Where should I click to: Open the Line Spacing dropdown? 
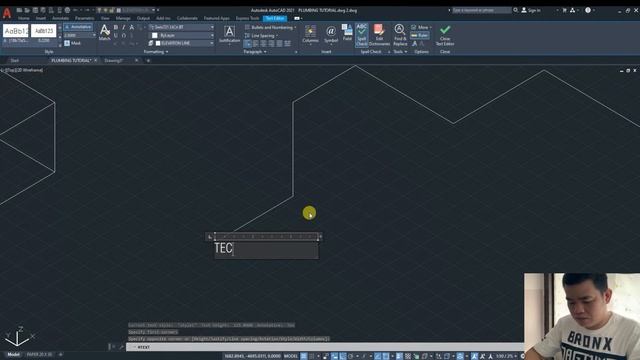[262, 36]
